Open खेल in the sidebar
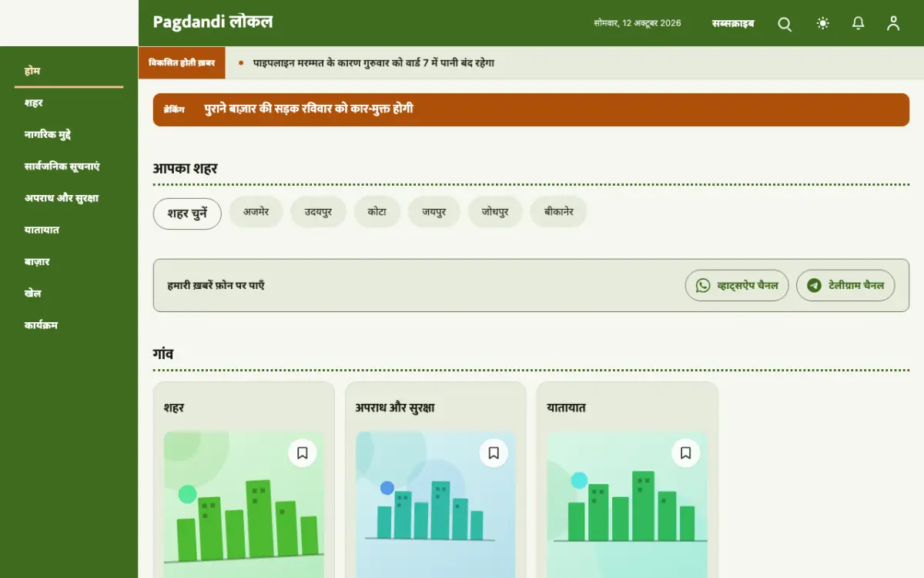The height and width of the screenshot is (578, 924). coord(69,294)
